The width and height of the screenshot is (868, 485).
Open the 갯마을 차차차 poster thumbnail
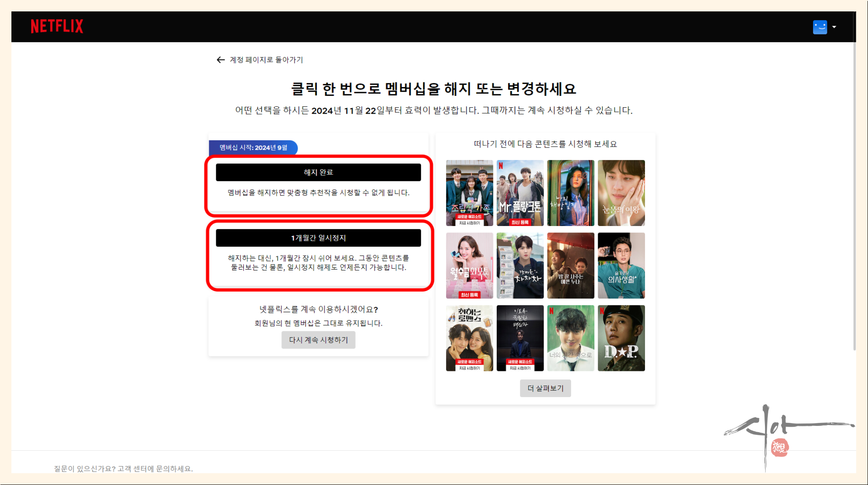point(520,265)
